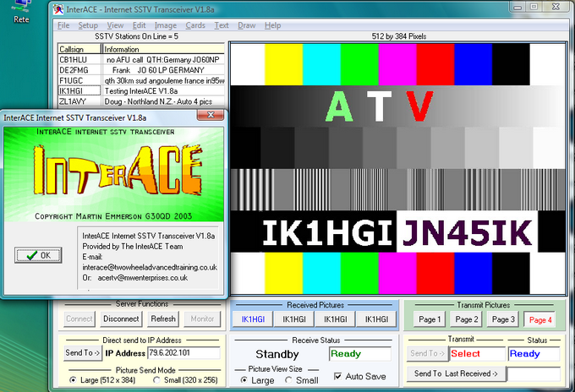Click 'SSTV Stations On Line = 5' label

coord(136,36)
